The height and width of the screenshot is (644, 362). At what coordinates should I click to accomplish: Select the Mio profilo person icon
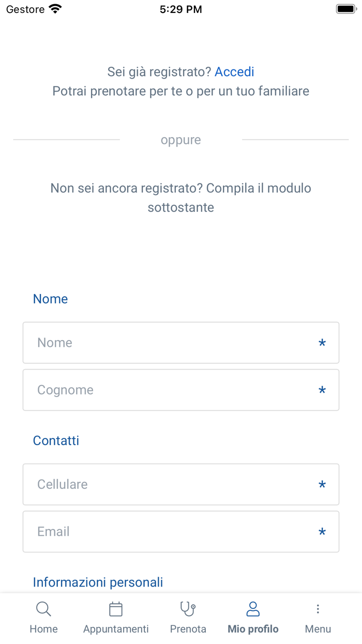click(x=253, y=609)
